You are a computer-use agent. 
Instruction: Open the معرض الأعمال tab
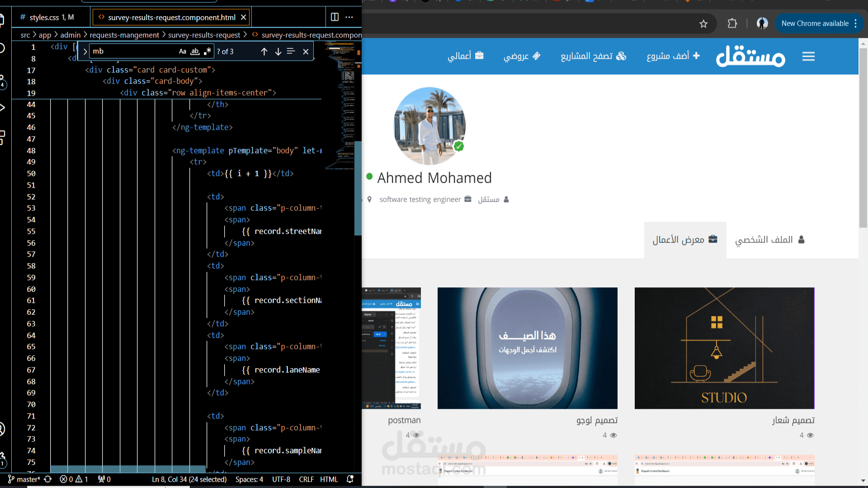pyautogui.click(x=684, y=240)
